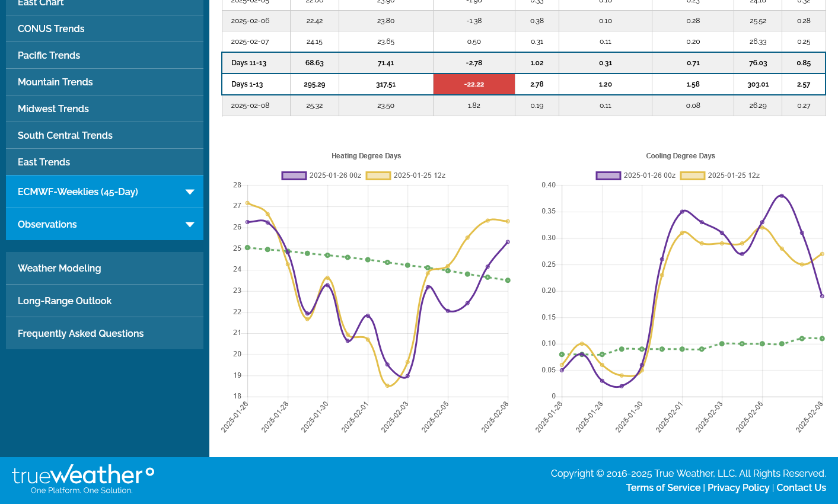Open the Privacy Policy link
838x504 pixels.
(738, 487)
